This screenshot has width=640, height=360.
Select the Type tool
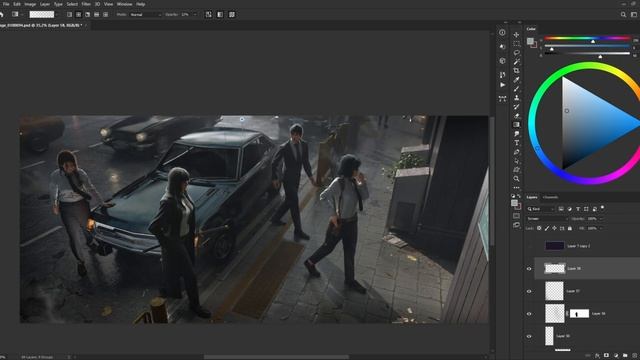pos(516,143)
